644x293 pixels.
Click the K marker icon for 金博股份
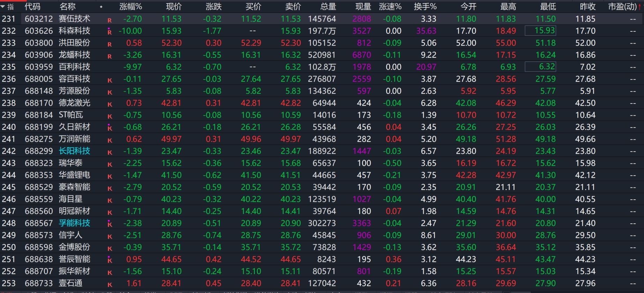pos(110,248)
